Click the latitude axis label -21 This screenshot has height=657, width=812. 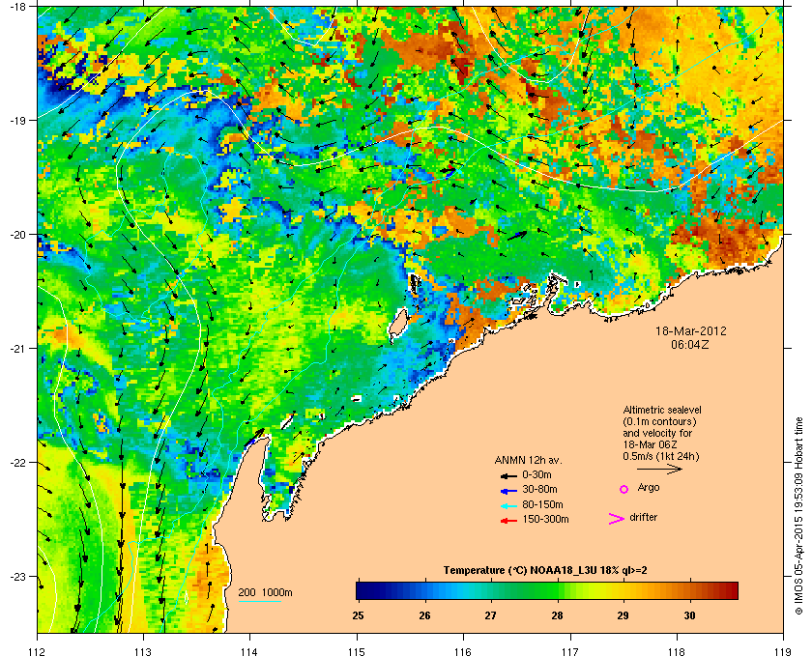17,349
